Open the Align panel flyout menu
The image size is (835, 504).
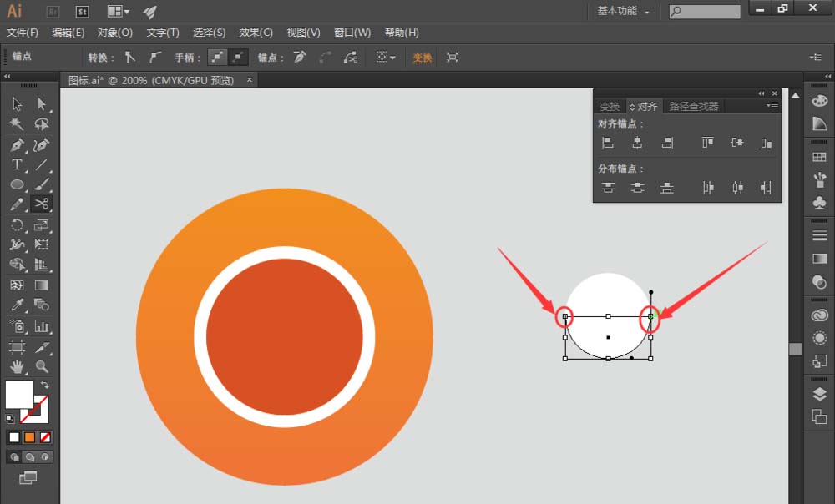(x=772, y=106)
